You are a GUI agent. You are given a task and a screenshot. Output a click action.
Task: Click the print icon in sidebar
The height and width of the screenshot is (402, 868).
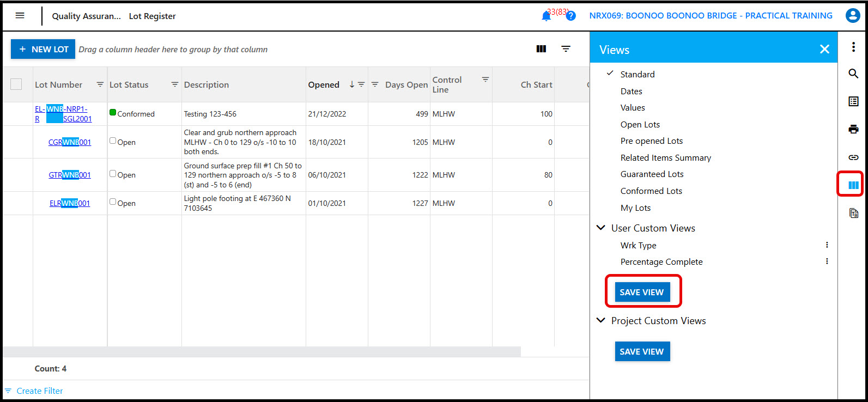tap(853, 129)
